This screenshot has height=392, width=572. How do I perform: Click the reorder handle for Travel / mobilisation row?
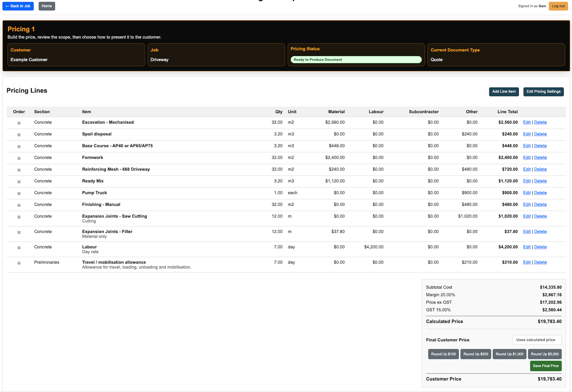click(x=19, y=263)
